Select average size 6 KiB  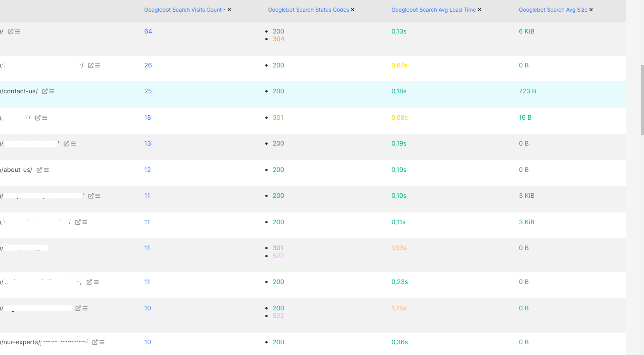coord(527,32)
